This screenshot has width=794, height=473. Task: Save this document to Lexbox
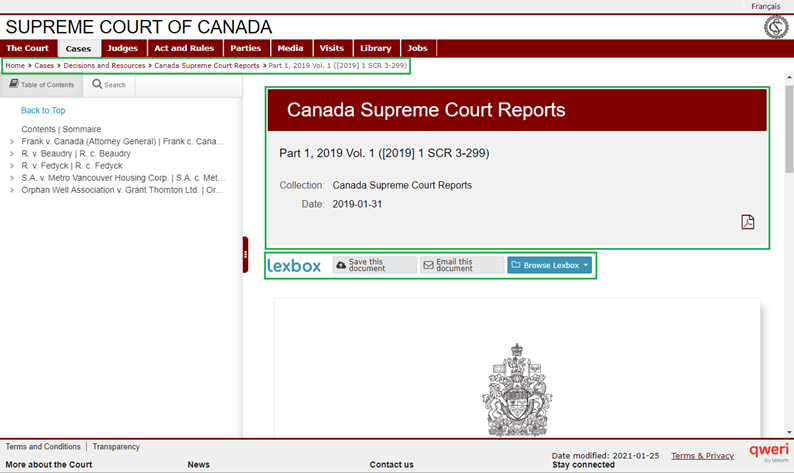coord(374,265)
